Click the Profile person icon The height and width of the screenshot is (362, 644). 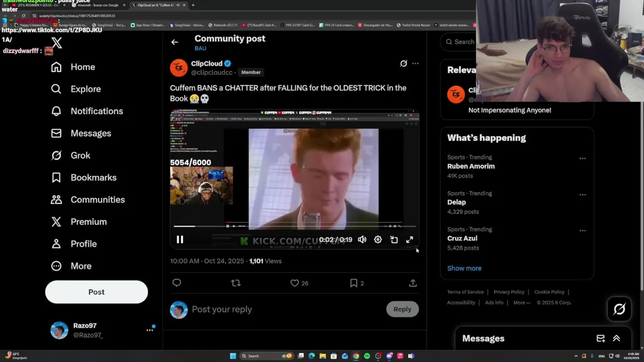[x=56, y=244]
